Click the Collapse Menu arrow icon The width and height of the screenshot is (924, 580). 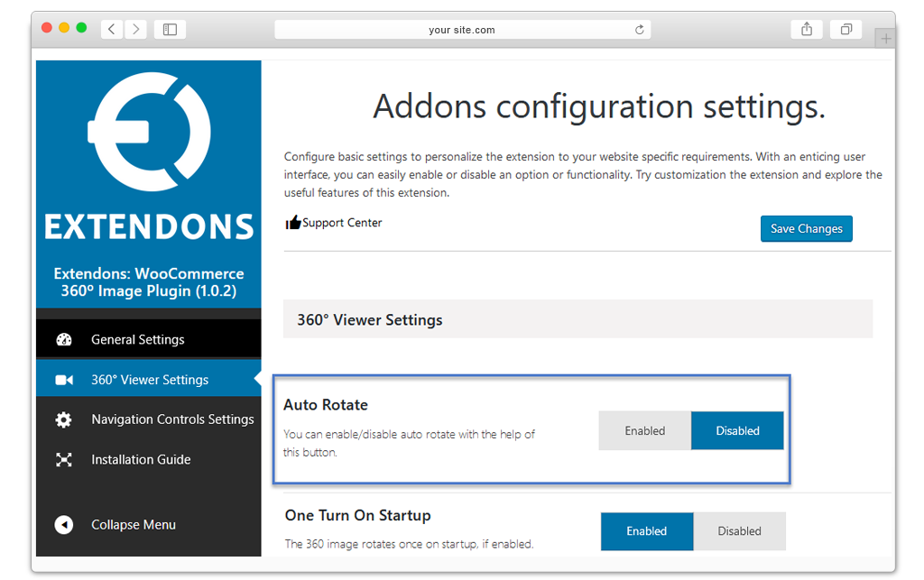point(64,525)
